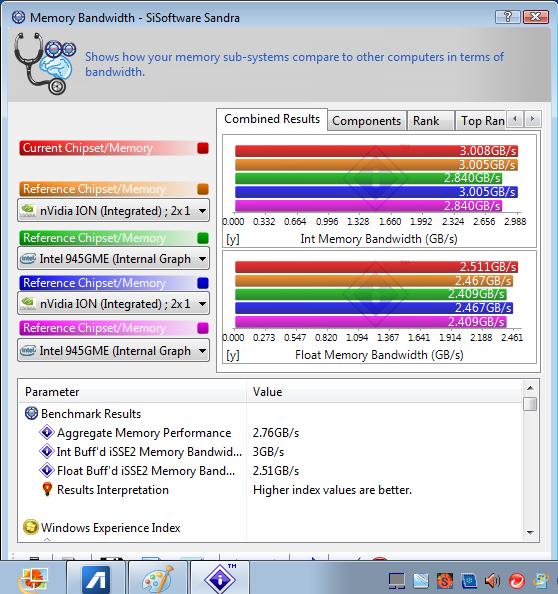Click the red Trend Micro tray icon
The height and width of the screenshot is (594, 558).
tap(517, 580)
